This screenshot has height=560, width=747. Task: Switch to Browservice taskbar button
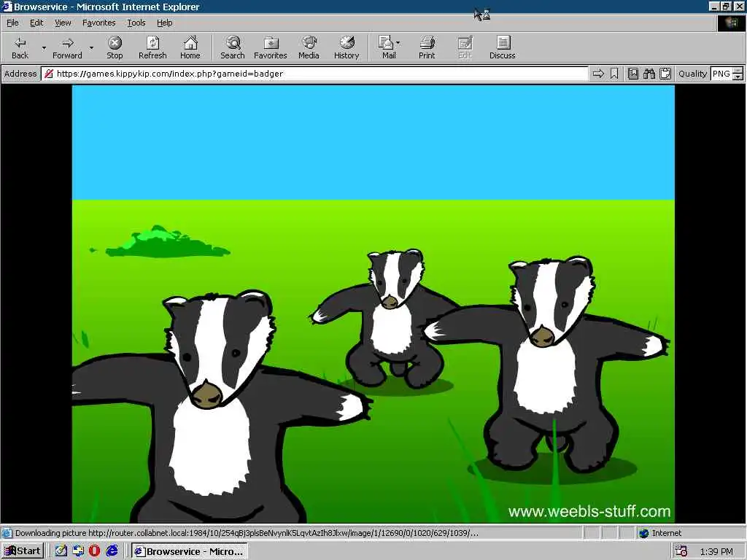tap(189, 551)
